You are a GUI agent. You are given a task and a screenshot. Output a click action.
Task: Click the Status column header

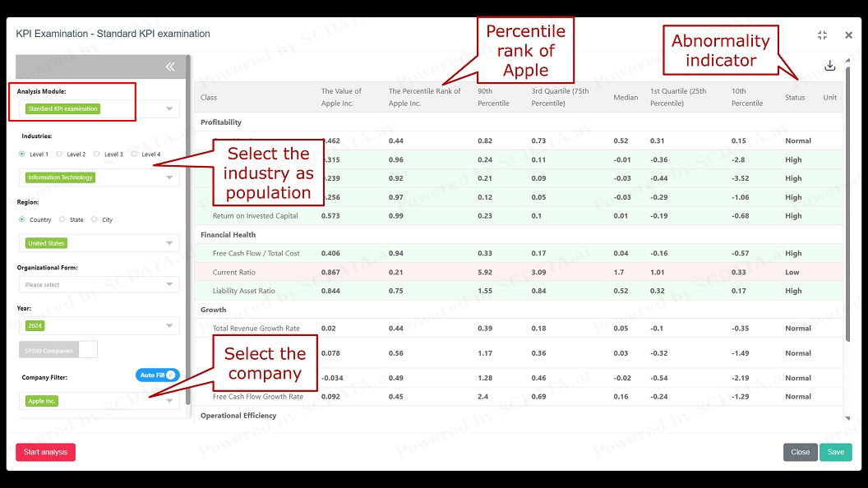[x=795, y=98]
